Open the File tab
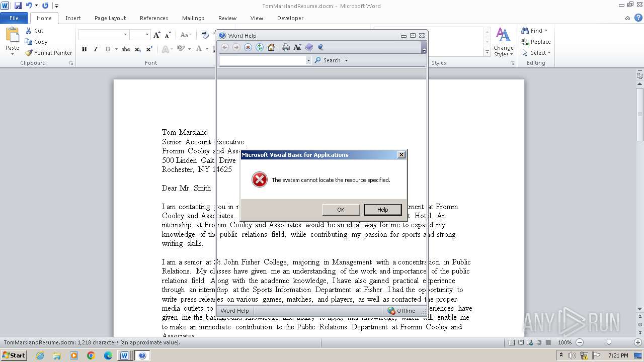Viewport: 644px width, 362px height. (x=14, y=18)
